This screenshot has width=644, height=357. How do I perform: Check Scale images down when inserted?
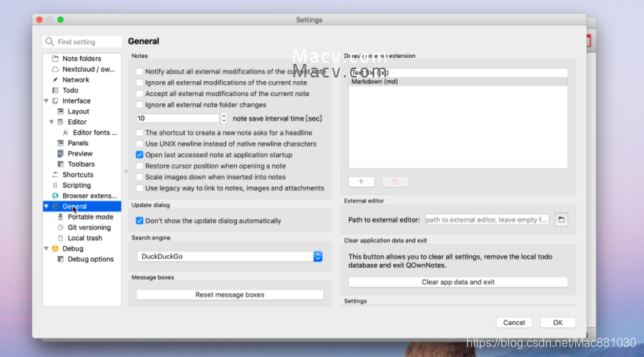click(140, 177)
